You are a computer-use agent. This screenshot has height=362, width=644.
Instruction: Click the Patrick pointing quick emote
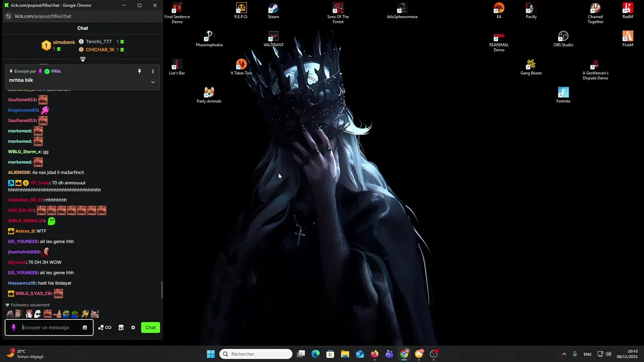[x=57, y=314]
